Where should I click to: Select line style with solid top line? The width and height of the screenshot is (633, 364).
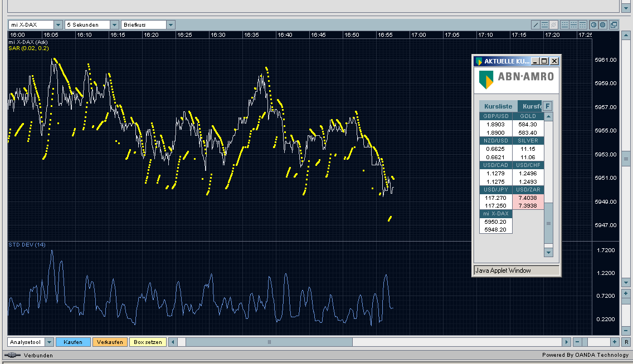582,24
